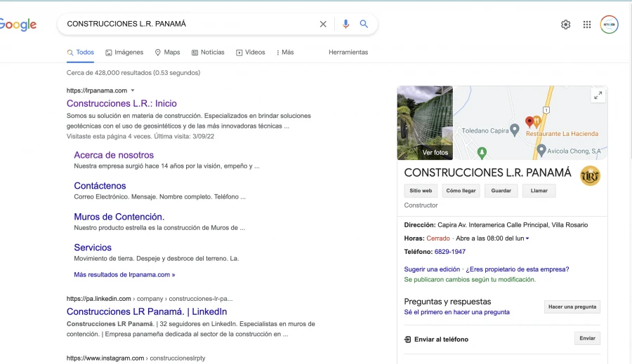
Task: Click the red location pin on the map
Action: pyautogui.click(x=529, y=121)
